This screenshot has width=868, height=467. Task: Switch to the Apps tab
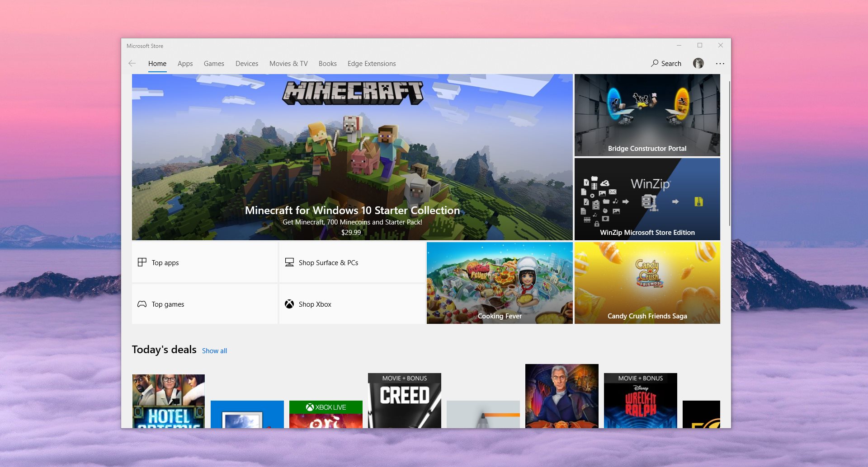pos(185,64)
